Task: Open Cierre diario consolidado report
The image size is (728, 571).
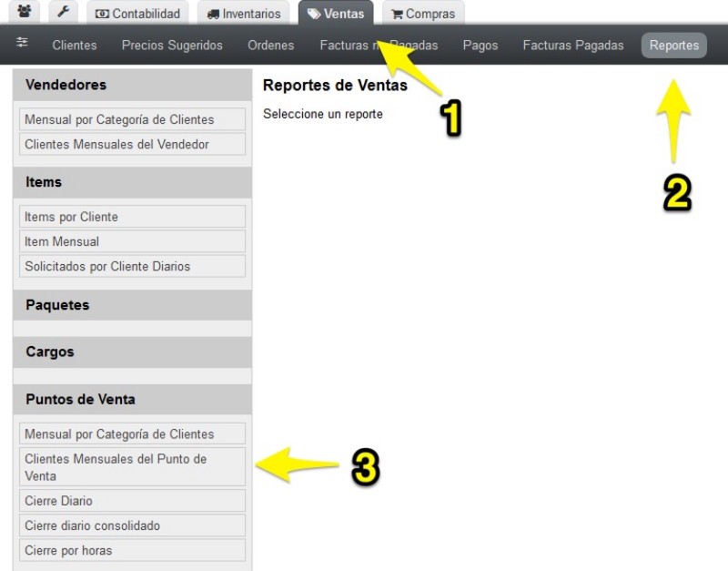Action: tap(132, 525)
